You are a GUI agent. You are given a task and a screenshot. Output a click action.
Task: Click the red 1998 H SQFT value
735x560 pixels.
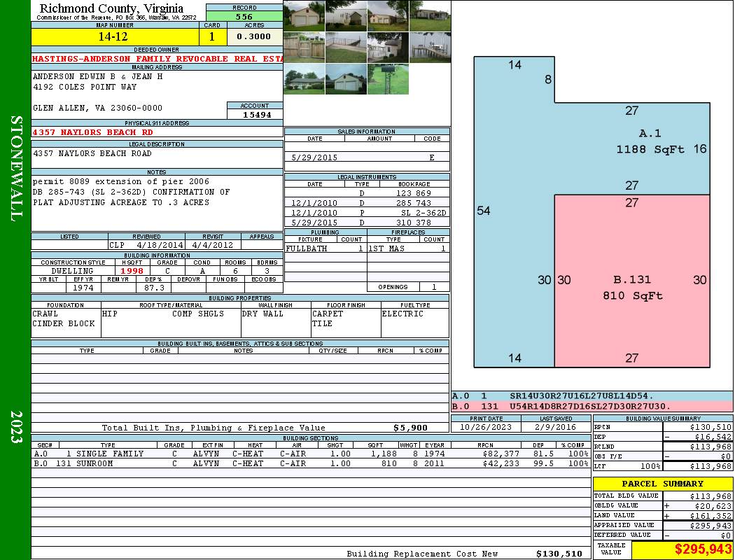(132, 271)
